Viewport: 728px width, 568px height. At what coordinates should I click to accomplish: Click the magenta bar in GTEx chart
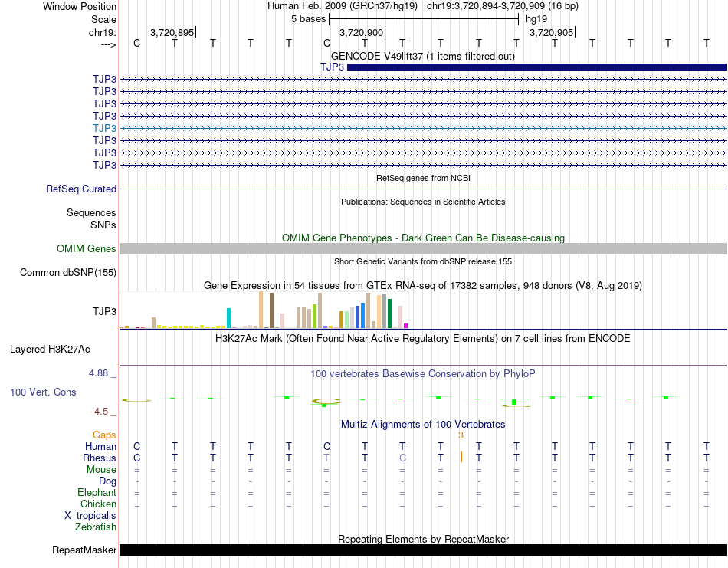point(406,326)
